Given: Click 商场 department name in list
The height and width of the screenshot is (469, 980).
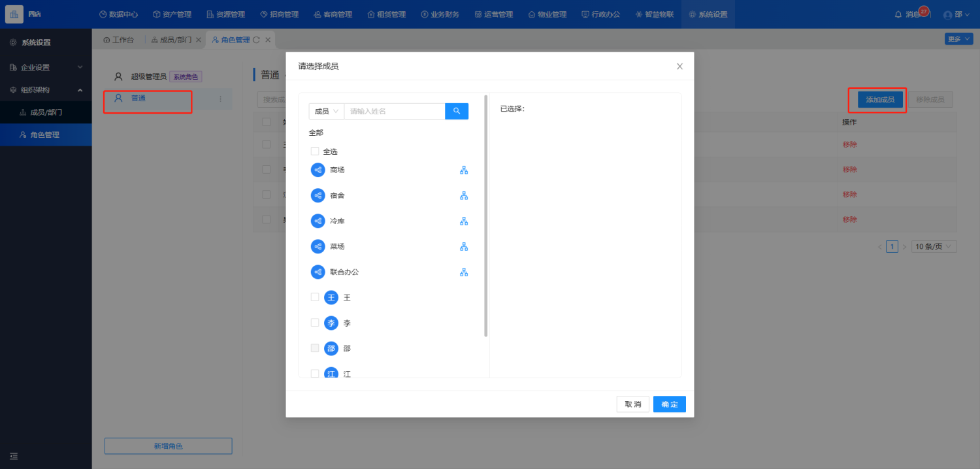Looking at the screenshot, I should click(337, 170).
